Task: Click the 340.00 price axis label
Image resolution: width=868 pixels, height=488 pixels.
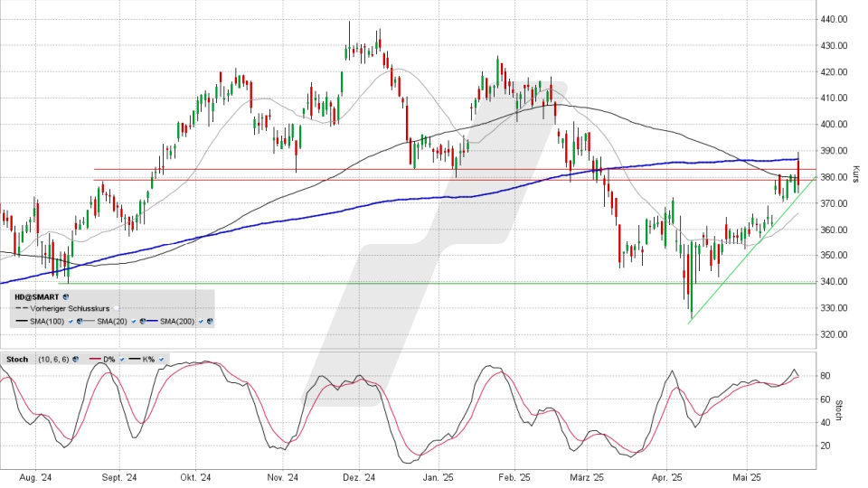Action: [834, 282]
